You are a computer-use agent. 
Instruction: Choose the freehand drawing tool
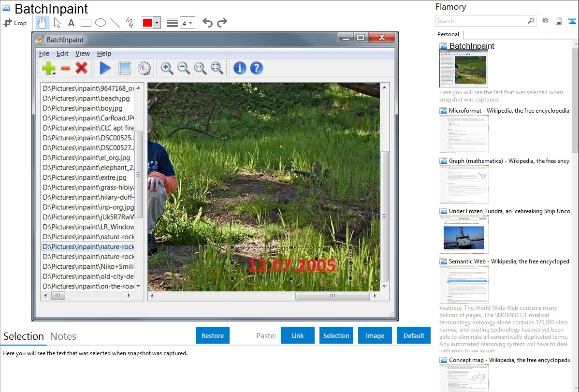(130, 23)
